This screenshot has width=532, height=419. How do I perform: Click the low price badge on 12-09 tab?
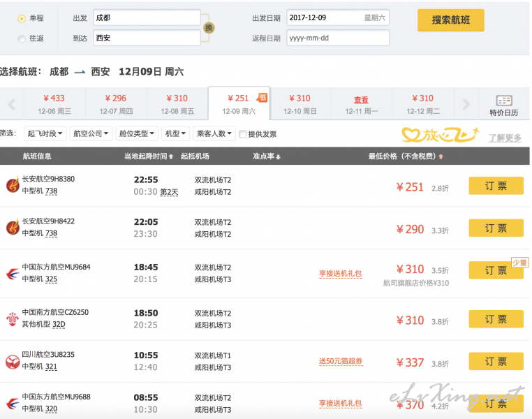pyautogui.click(x=262, y=98)
